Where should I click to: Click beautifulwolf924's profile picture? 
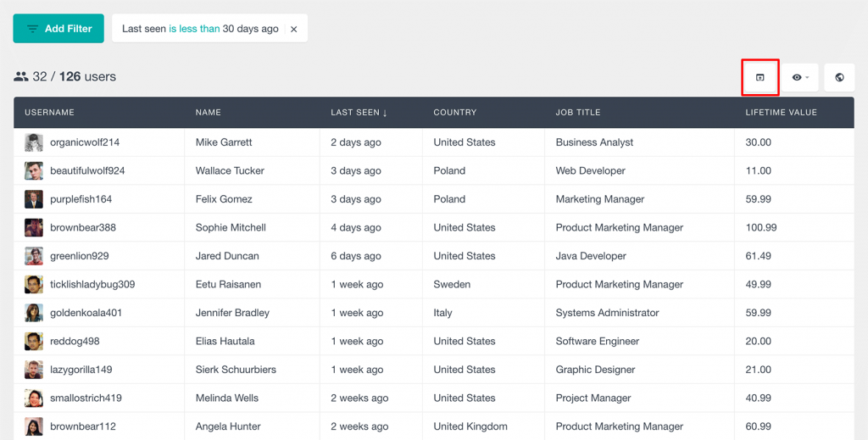tap(34, 171)
